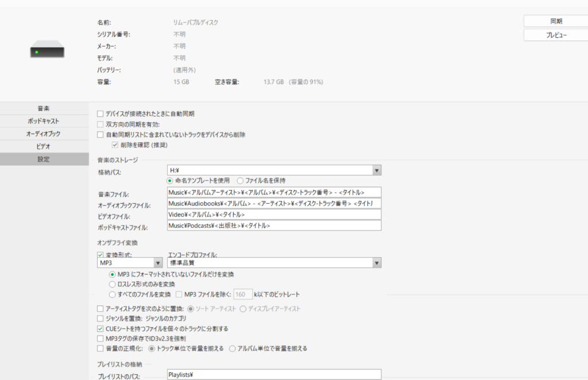
Task: Open the 音楽 tab in sidebar
Action: click(44, 108)
